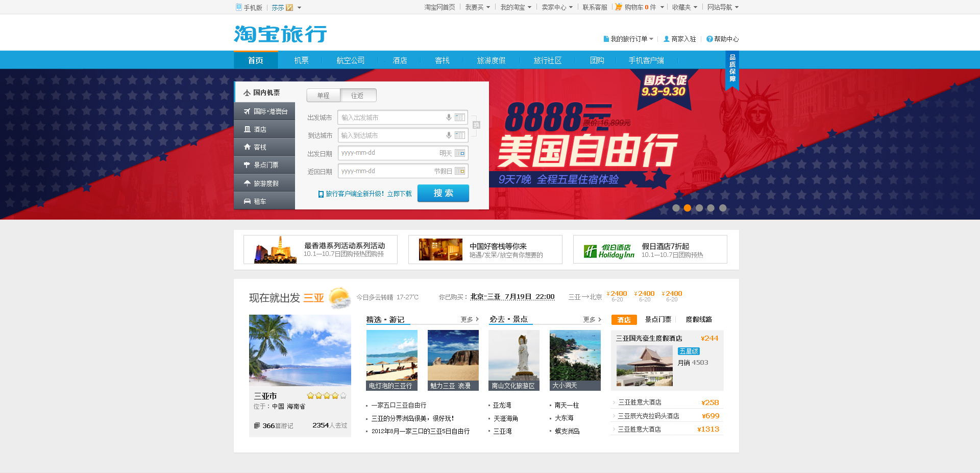Open calendar icon in 返回日期 field

[460, 171]
